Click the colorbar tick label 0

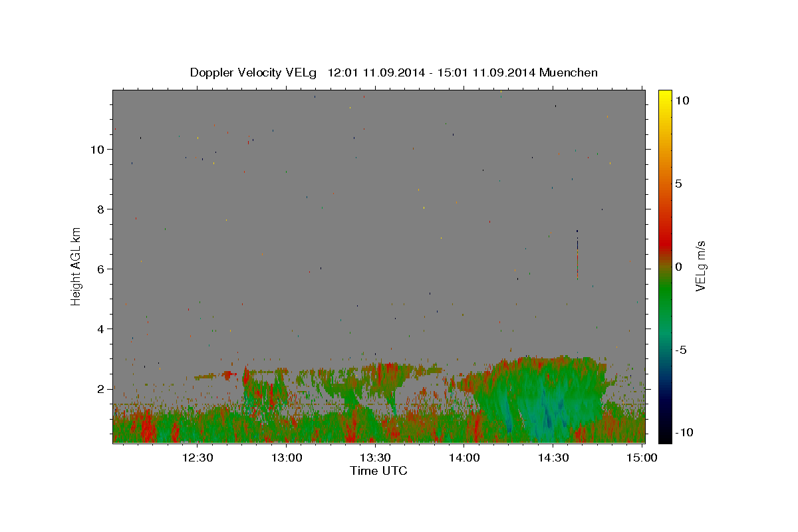678,267
